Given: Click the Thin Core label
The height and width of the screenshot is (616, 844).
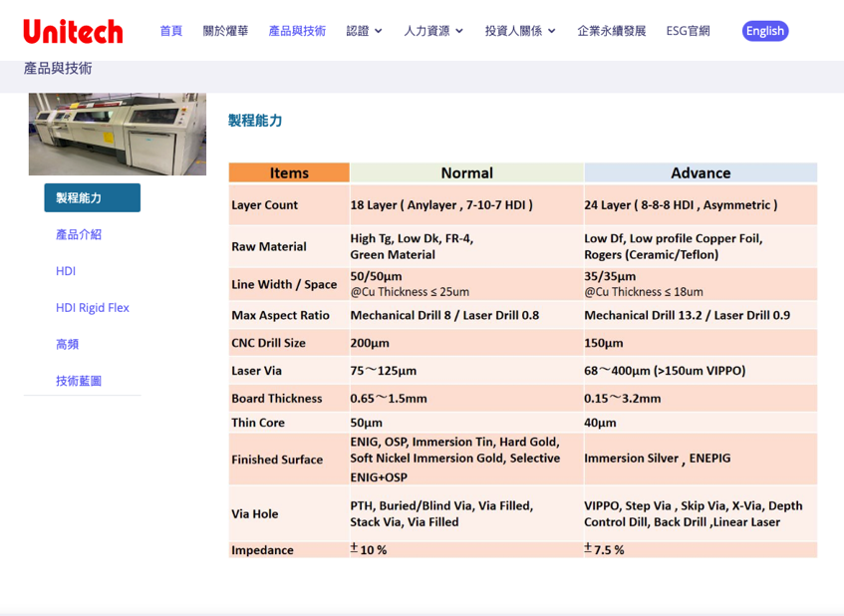Looking at the screenshot, I should (x=258, y=423).
